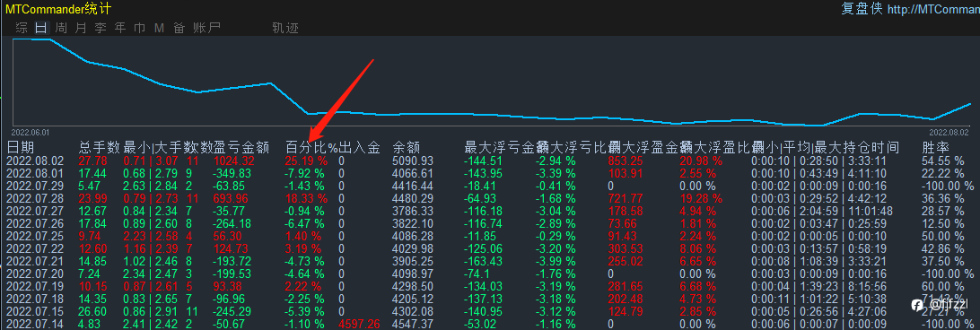Switch to the 综 (summary) tab
980x330 pixels.
point(22,28)
